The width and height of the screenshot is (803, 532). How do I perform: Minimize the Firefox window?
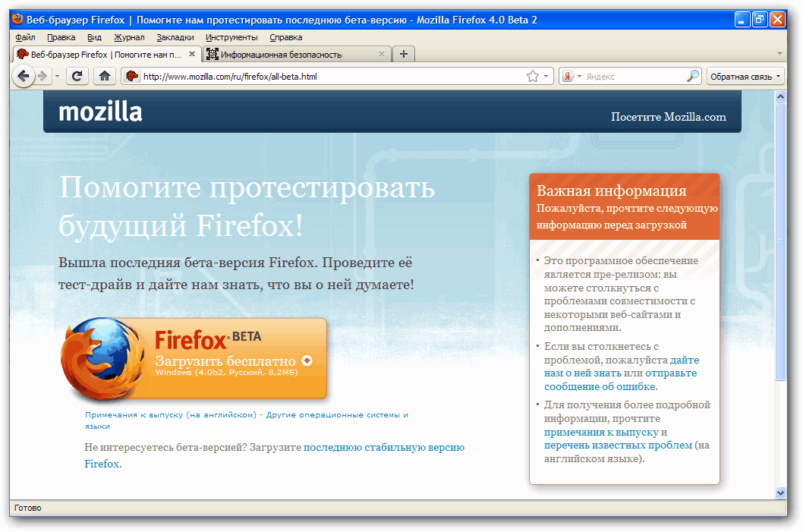pyautogui.click(x=742, y=20)
